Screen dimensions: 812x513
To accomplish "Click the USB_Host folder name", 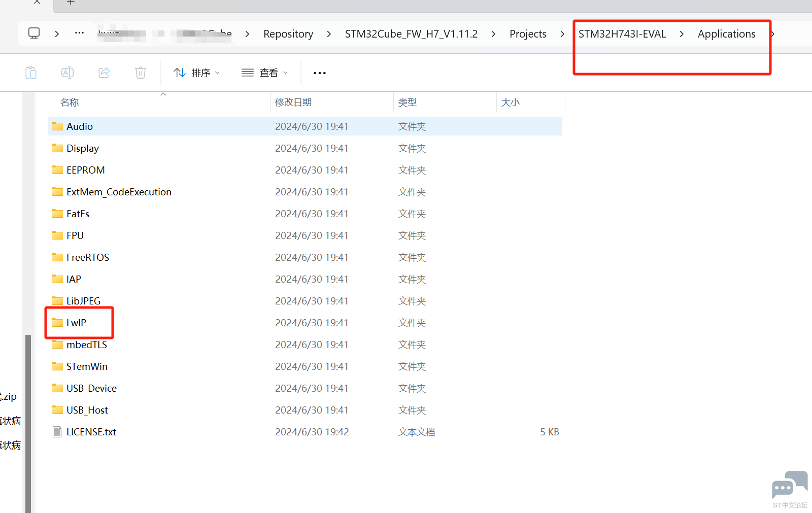I will pyautogui.click(x=87, y=410).
